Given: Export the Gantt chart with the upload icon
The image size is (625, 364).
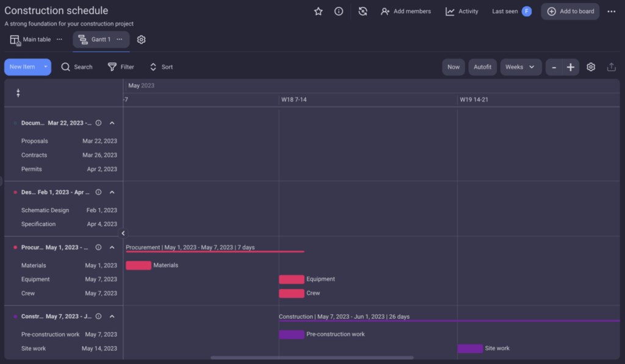Looking at the screenshot, I should (x=611, y=67).
